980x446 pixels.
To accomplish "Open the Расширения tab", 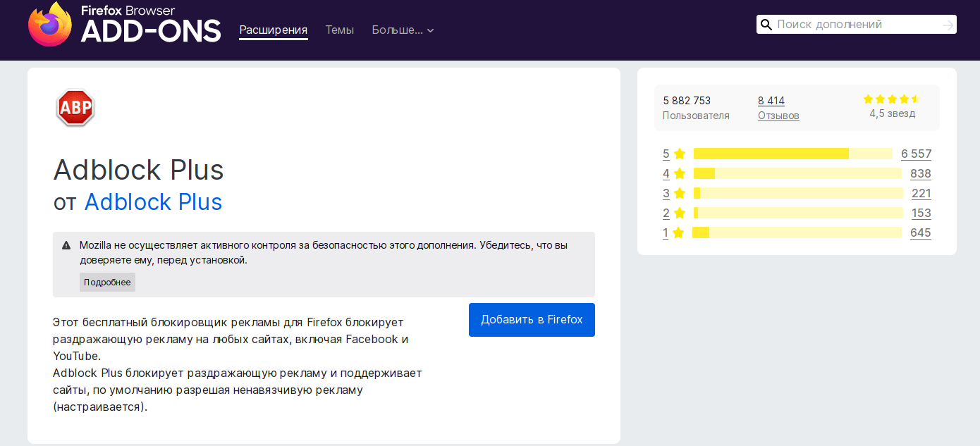I will 274,30.
